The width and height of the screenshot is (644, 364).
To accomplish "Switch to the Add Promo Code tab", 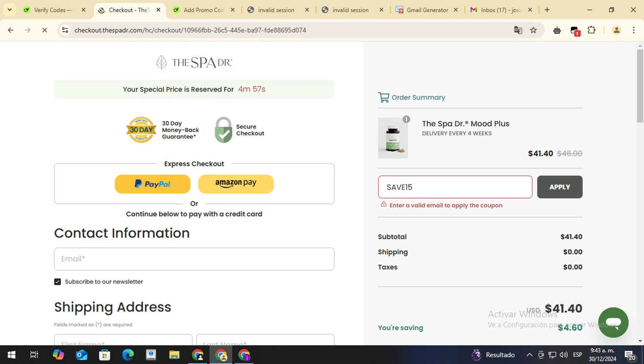I will coord(204,10).
